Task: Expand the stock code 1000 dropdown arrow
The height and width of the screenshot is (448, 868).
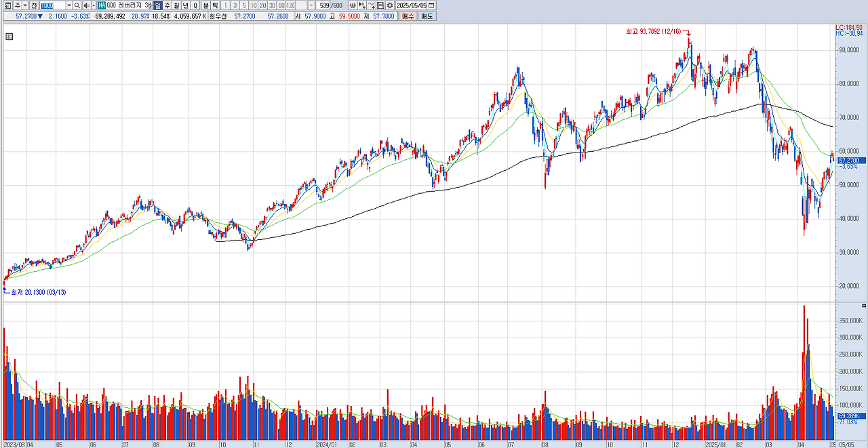Action: click(68, 5)
